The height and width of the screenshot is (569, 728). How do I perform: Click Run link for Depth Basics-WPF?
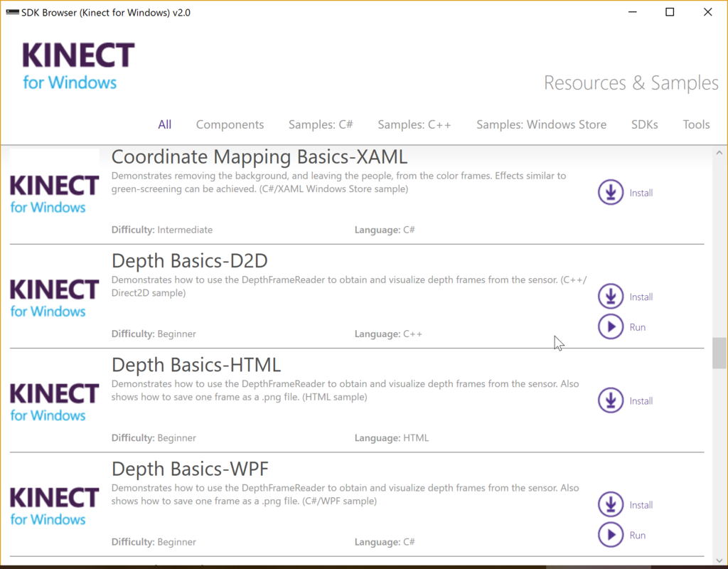[638, 535]
